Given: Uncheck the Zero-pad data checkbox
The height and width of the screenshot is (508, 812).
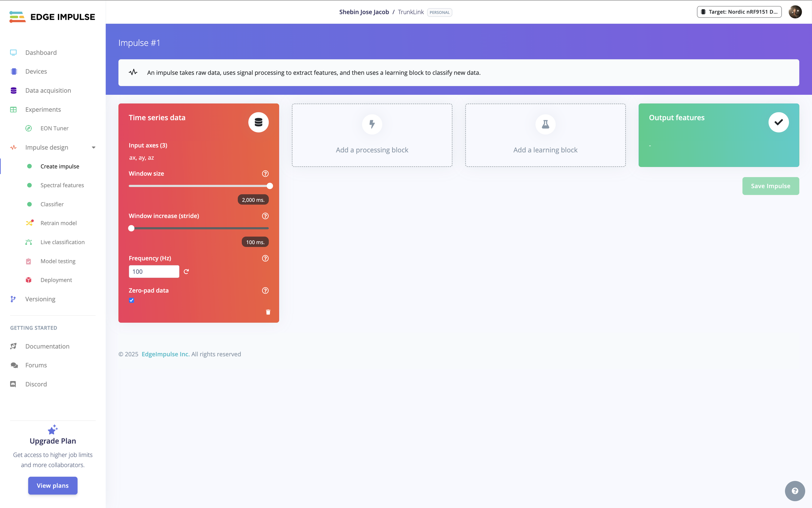Looking at the screenshot, I should pyautogui.click(x=132, y=300).
